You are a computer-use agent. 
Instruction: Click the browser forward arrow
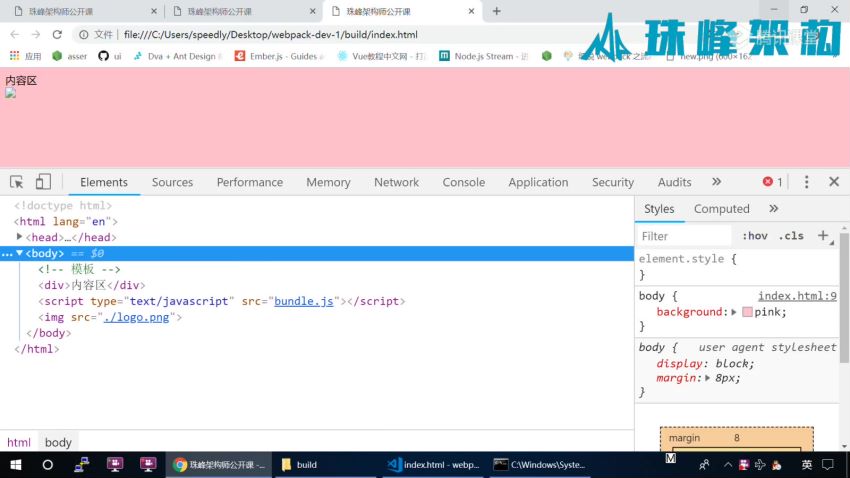click(36, 34)
